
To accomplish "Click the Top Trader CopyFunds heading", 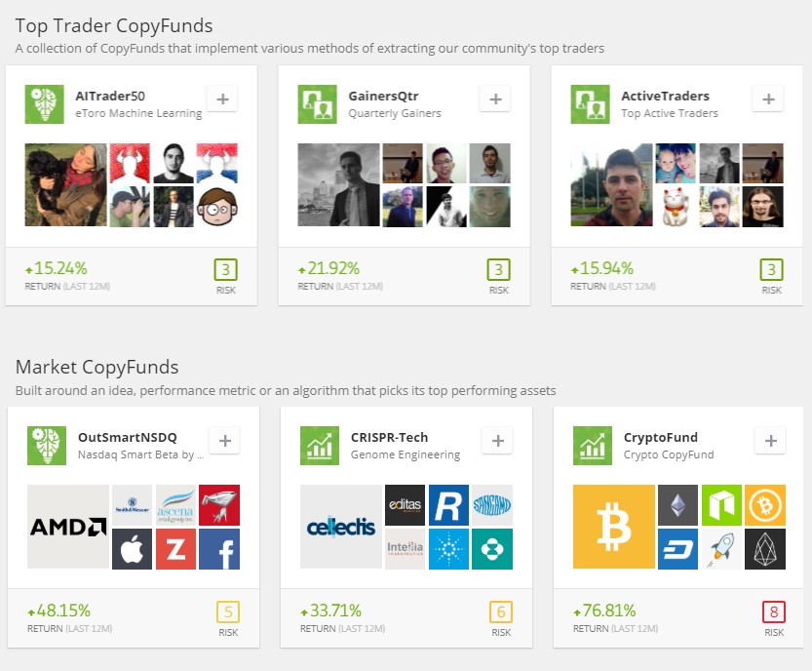I will click(114, 26).
